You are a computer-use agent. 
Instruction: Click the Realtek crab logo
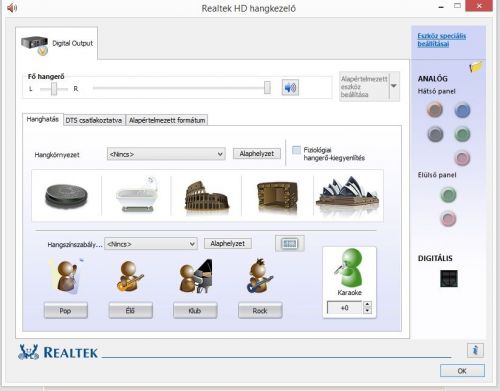pyautogui.click(x=28, y=352)
